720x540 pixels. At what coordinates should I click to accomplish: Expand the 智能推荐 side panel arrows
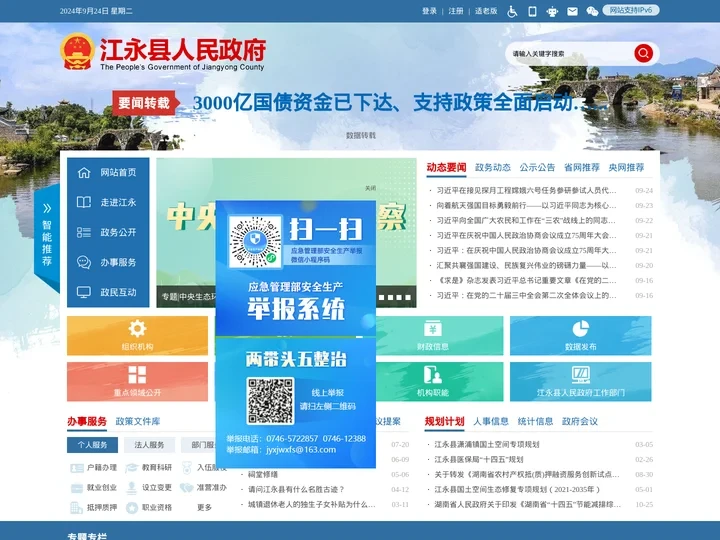(x=47, y=208)
